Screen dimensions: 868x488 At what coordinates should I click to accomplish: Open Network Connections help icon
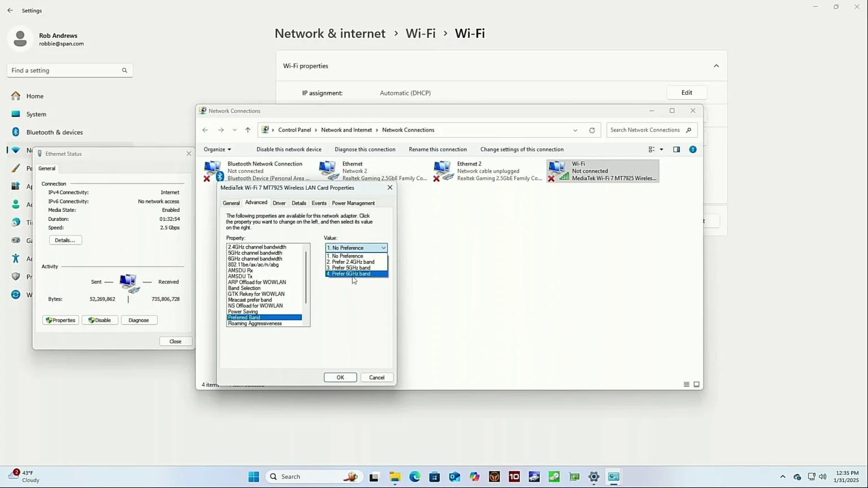point(693,150)
